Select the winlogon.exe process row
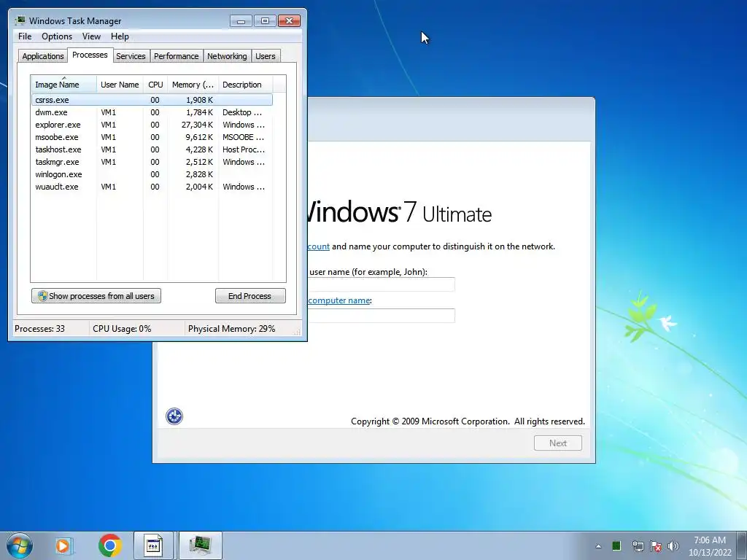747x560 pixels. (152, 174)
